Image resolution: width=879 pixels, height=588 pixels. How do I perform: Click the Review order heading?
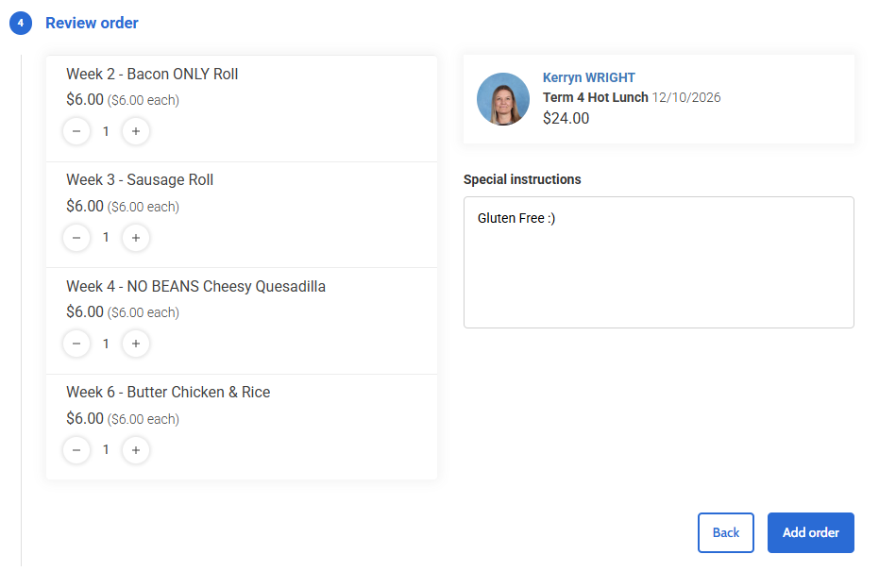point(92,23)
